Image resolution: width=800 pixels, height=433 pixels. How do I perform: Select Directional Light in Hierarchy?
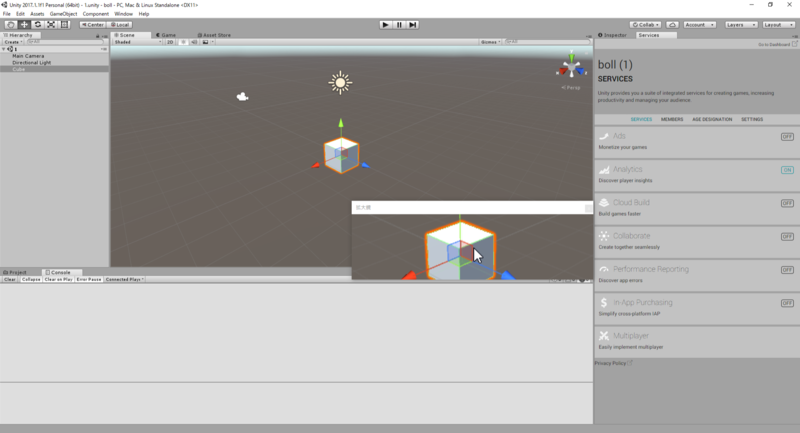pos(32,62)
